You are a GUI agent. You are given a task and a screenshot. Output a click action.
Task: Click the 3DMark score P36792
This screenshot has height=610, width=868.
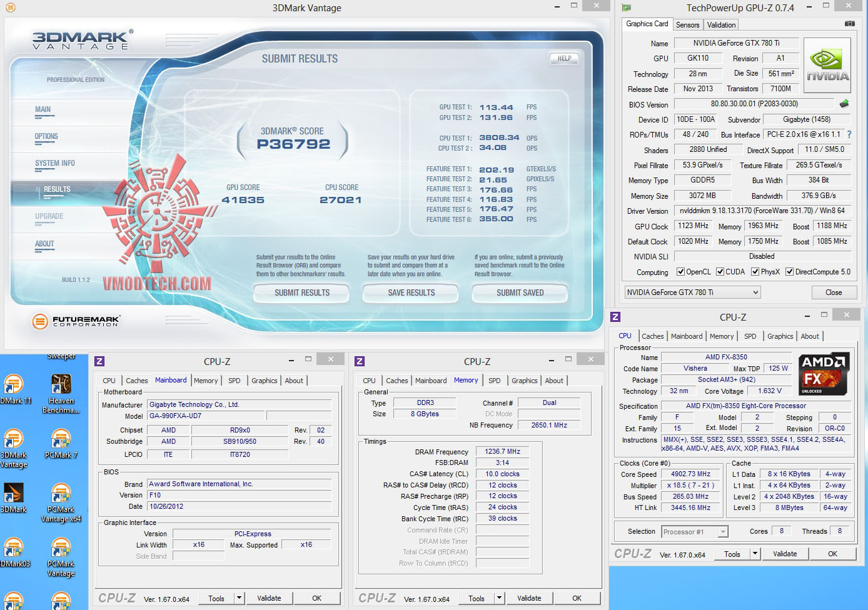coord(293,144)
